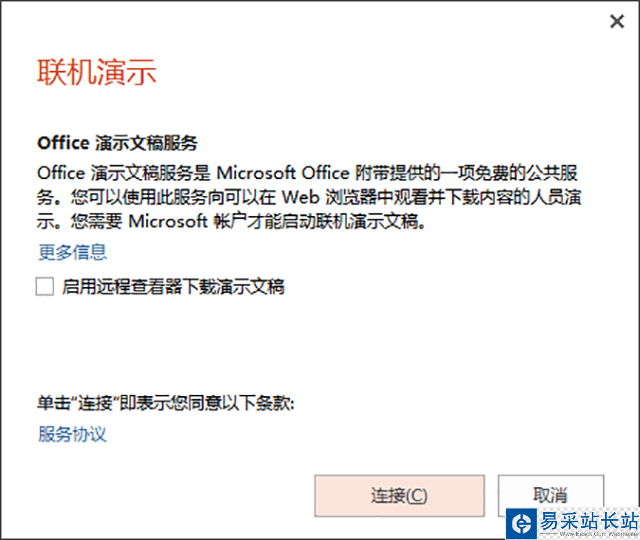
Task: Click the 启用远程查看器下载演示文稿 label text
Action: pyautogui.click(x=173, y=287)
